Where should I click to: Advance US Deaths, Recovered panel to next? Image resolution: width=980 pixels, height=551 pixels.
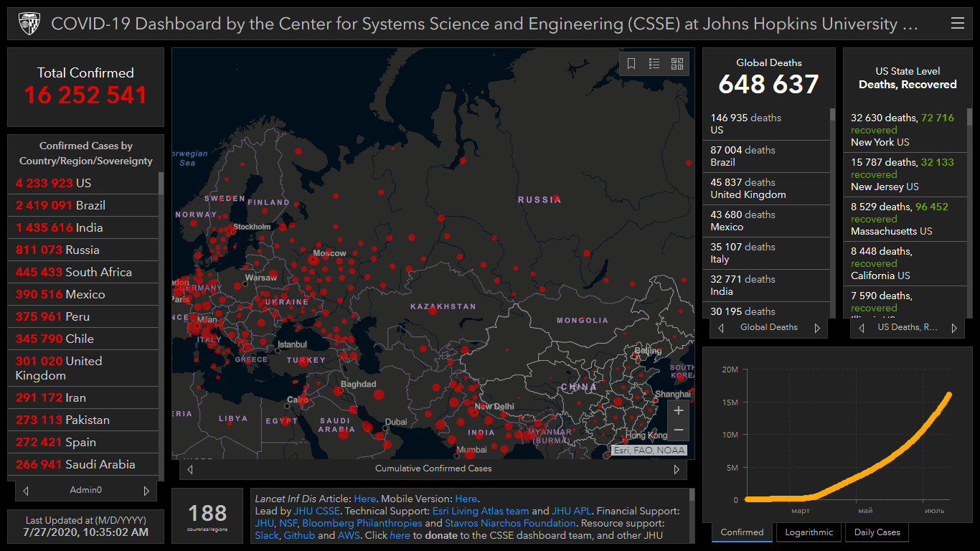[954, 328]
